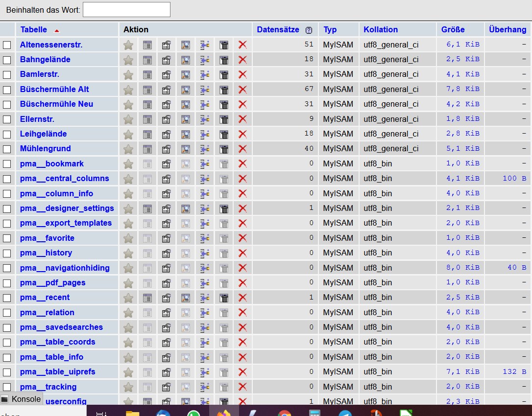Tick the pma__history row checkbox
The image size is (532, 416).
pos(7,253)
